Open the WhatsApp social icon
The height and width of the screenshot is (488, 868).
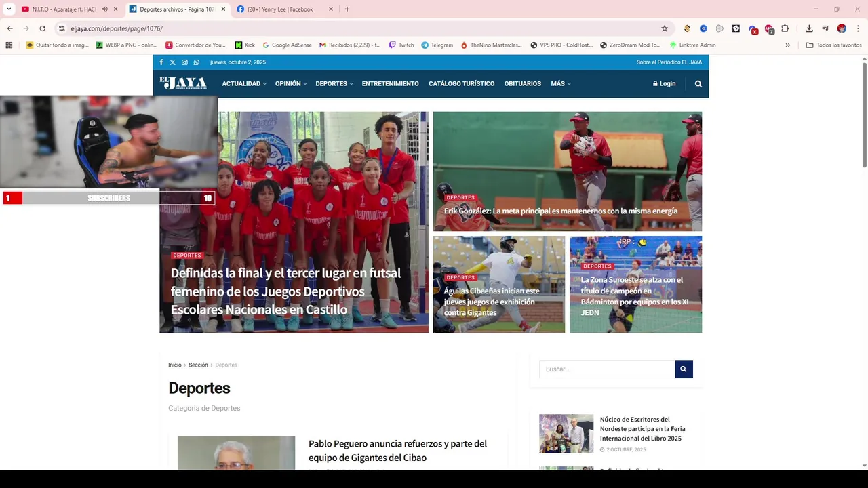197,62
